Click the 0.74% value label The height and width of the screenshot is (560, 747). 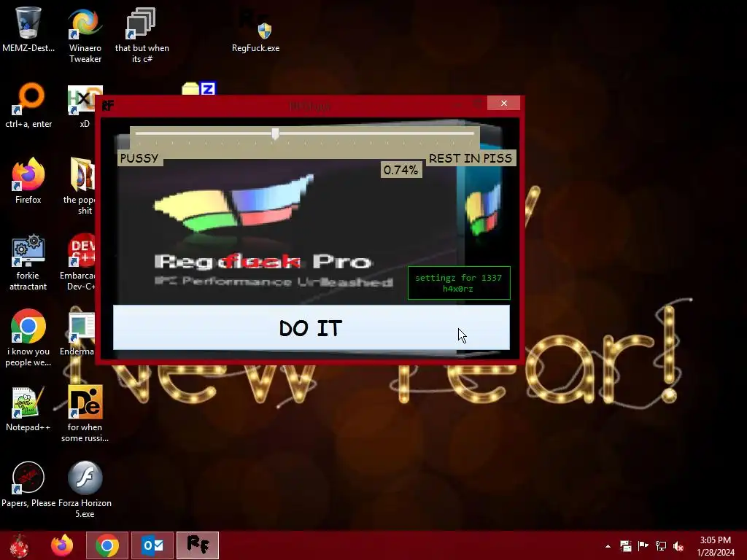pyautogui.click(x=400, y=170)
